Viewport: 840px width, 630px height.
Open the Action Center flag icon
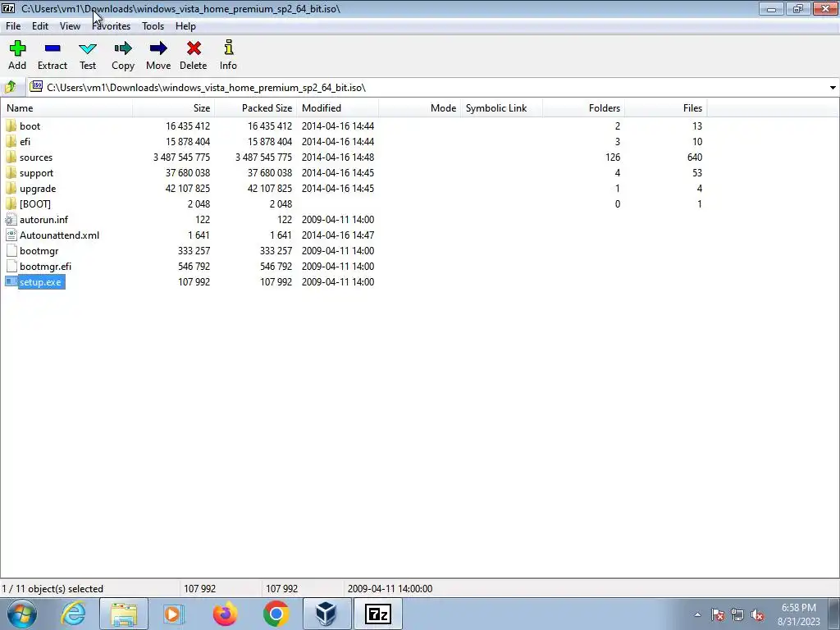tap(718, 615)
